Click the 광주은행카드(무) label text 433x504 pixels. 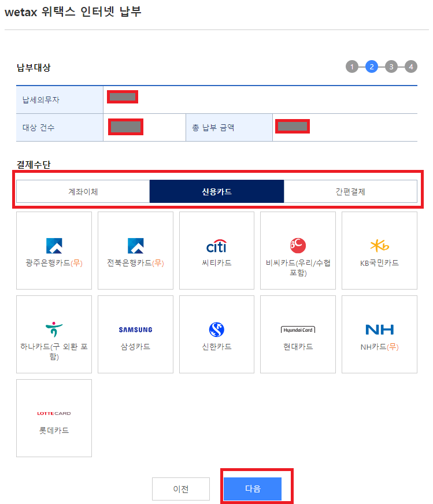(x=54, y=263)
